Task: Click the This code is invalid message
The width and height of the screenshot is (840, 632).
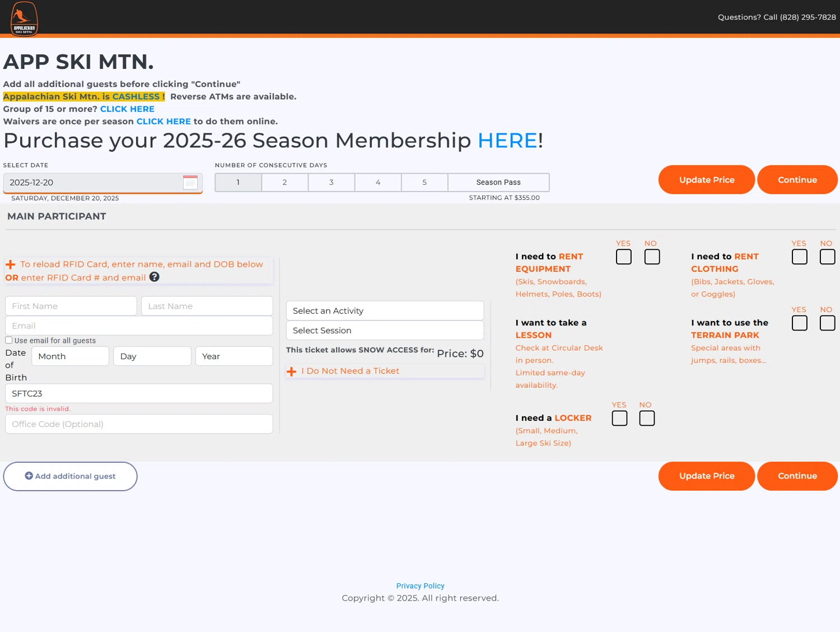Action: point(38,409)
